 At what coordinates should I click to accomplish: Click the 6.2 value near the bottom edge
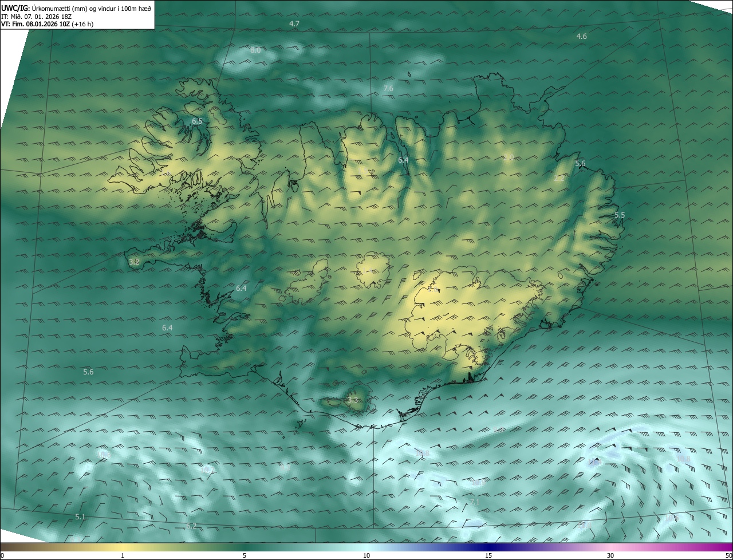191,526
